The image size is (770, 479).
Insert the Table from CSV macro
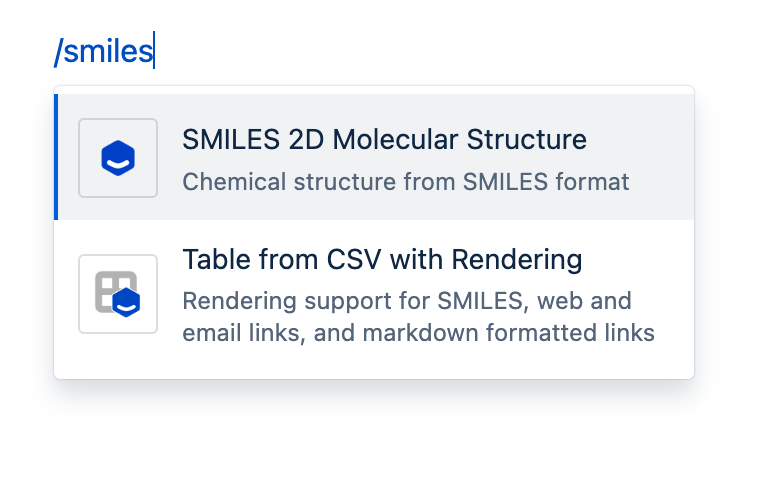pos(374,297)
